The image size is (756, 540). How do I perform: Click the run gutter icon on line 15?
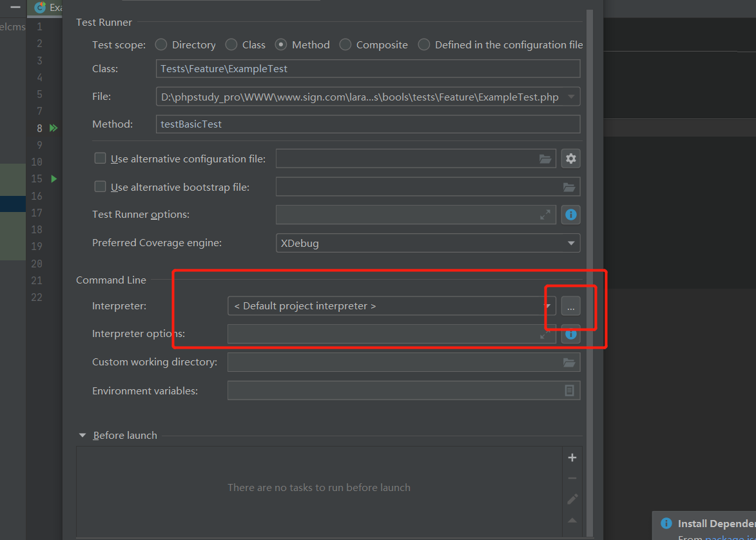point(54,179)
